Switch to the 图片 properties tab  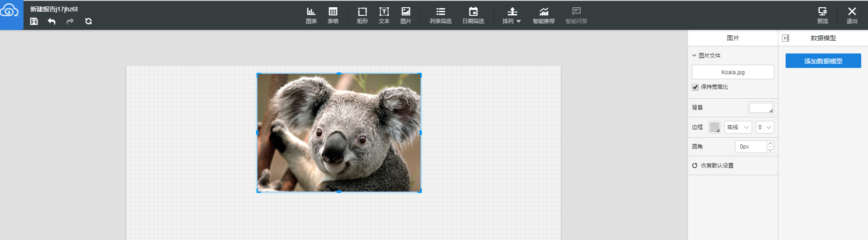point(733,38)
